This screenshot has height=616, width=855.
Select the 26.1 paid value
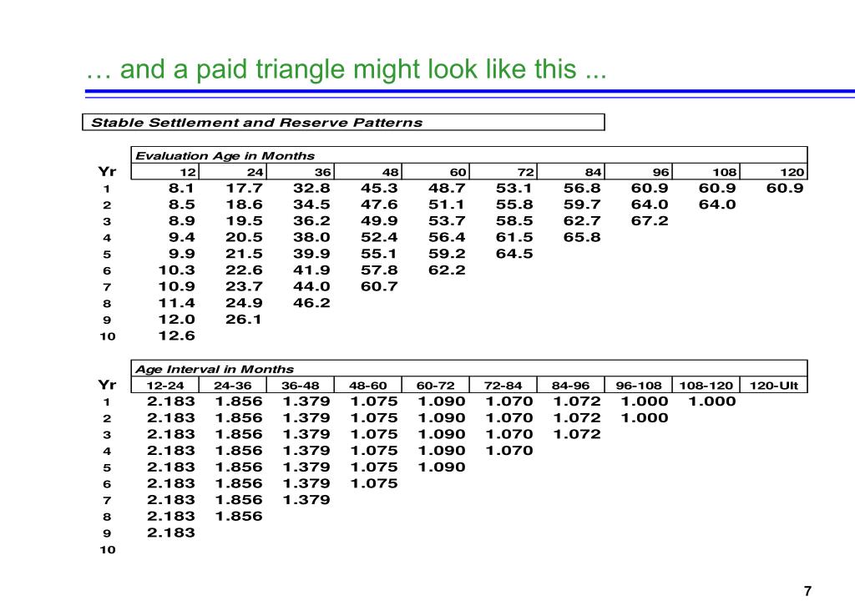tap(243, 320)
